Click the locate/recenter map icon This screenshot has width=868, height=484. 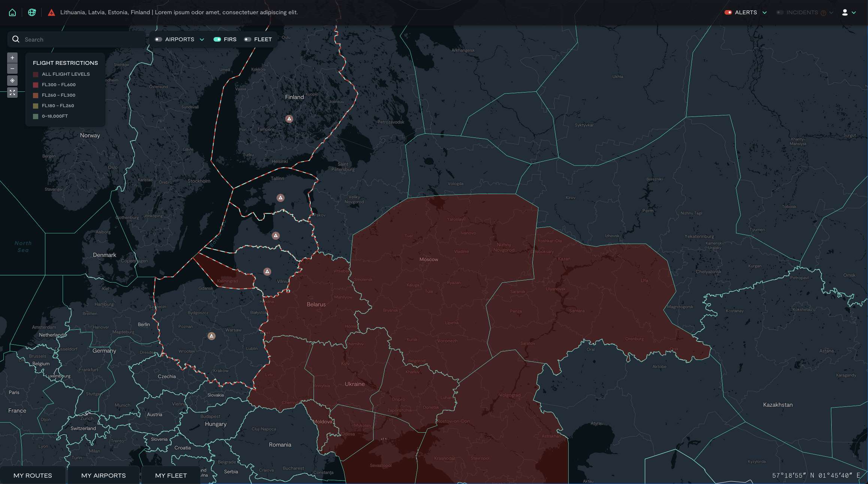(12, 81)
